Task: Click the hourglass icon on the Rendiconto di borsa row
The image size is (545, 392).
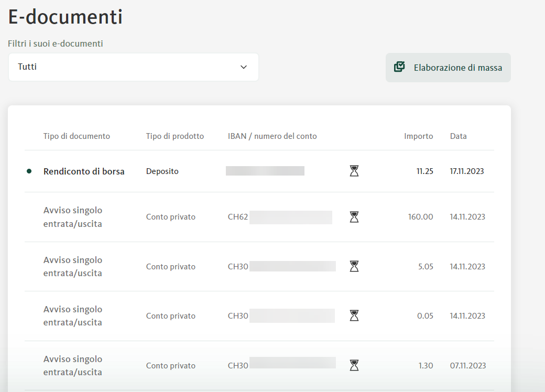Action: 354,170
